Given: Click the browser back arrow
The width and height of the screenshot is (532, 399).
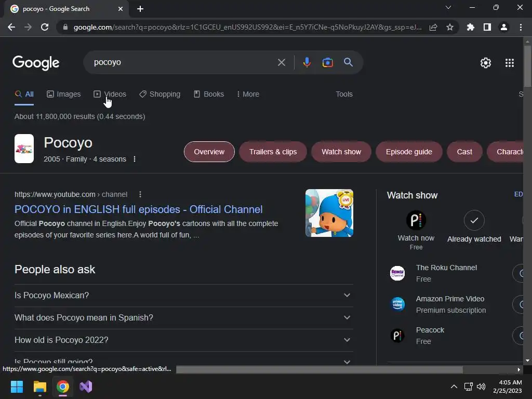Looking at the screenshot, I should [11, 27].
